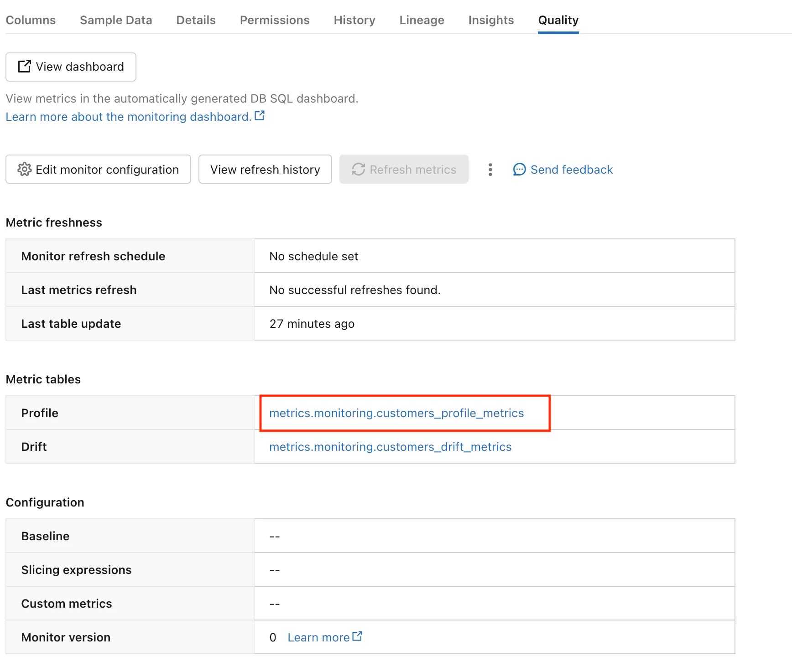Viewport: 792px width, 672px height.
Task: Click the 'Custom metrics' row label
Action: (x=67, y=604)
